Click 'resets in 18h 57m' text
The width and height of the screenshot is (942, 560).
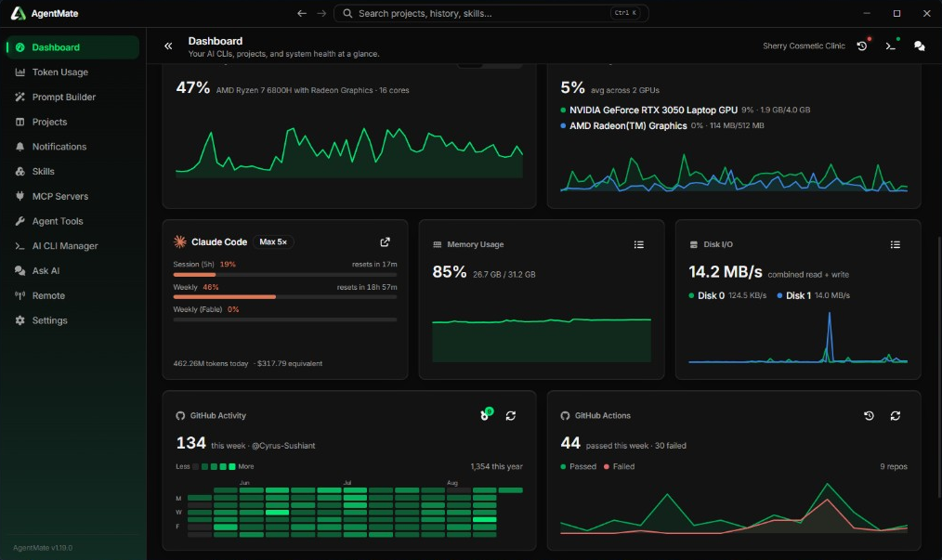click(367, 287)
